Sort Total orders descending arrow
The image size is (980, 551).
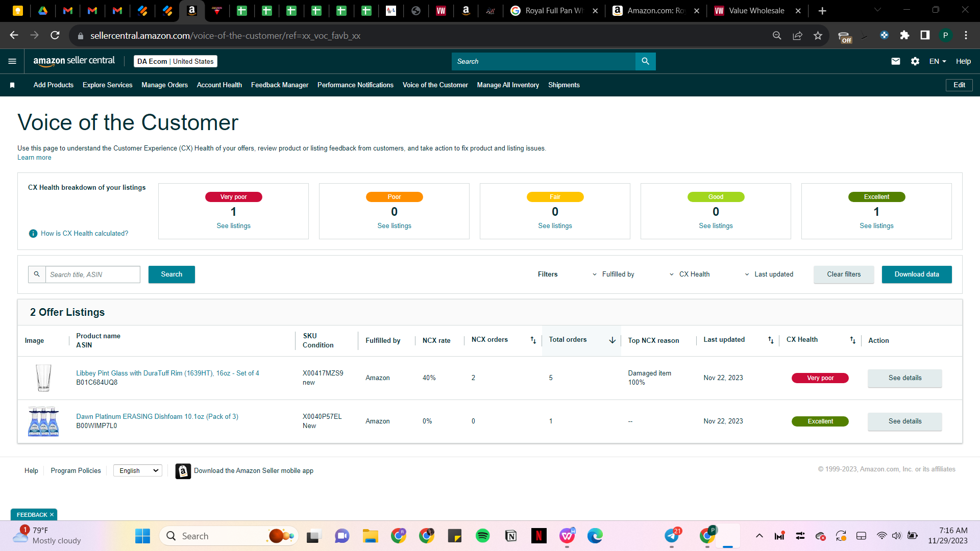pos(612,340)
